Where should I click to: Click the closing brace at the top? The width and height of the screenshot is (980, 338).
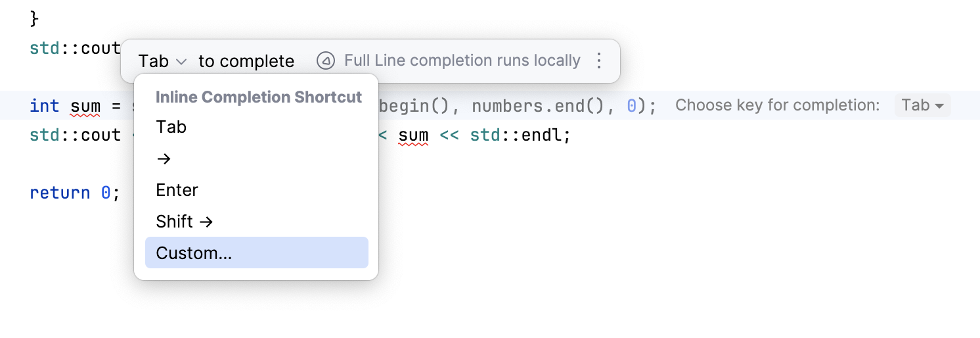coord(35,18)
